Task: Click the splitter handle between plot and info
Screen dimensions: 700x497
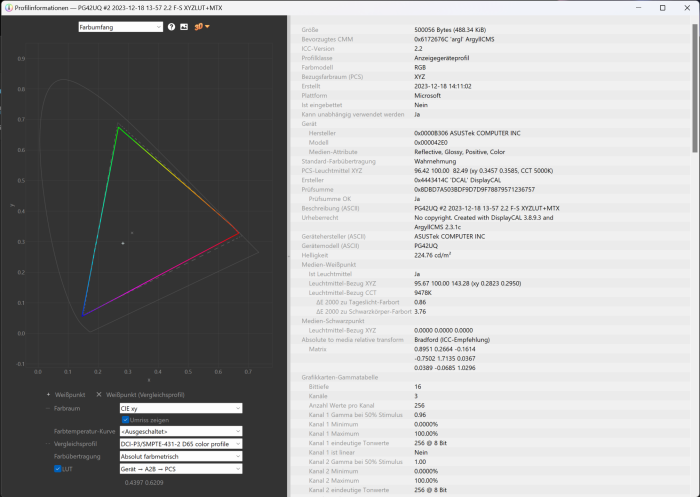Action: [289, 256]
